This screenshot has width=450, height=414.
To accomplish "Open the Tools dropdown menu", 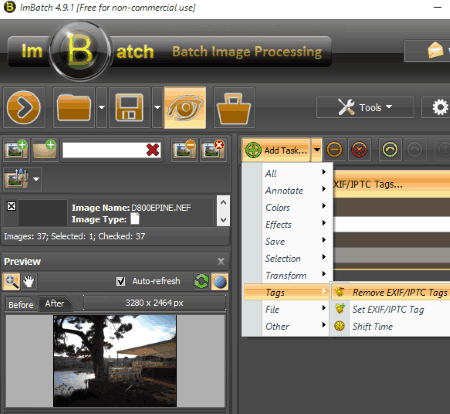I will tap(365, 107).
